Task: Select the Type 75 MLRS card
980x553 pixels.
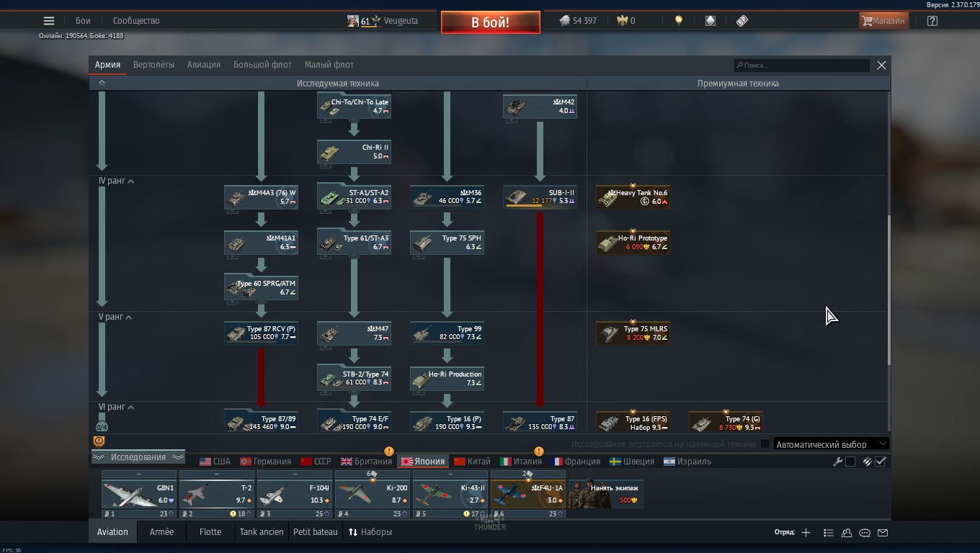Action: (633, 333)
